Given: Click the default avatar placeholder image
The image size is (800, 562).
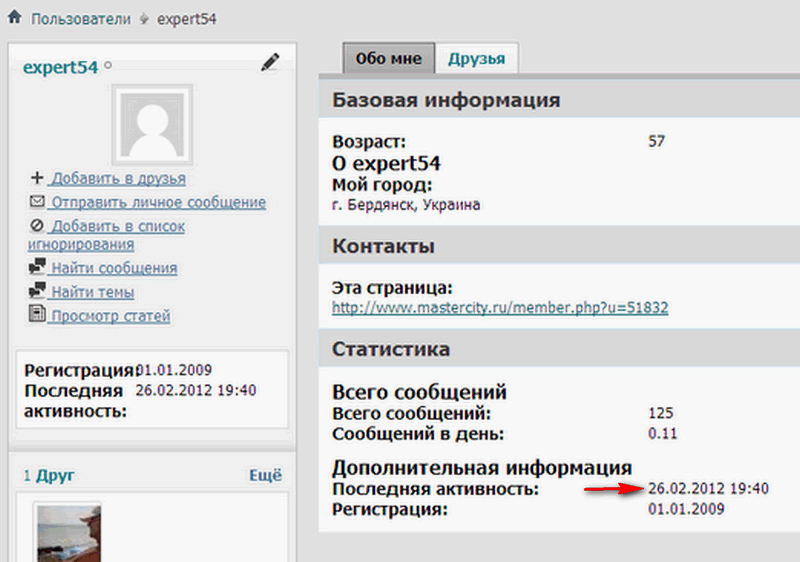Looking at the screenshot, I should point(153,125).
